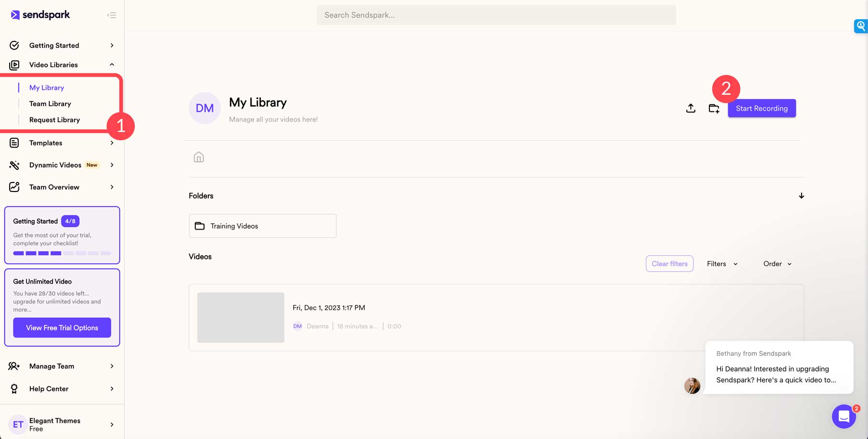Expand the Filters dropdown
Image resolution: width=868 pixels, height=439 pixels.
[721, 263]
